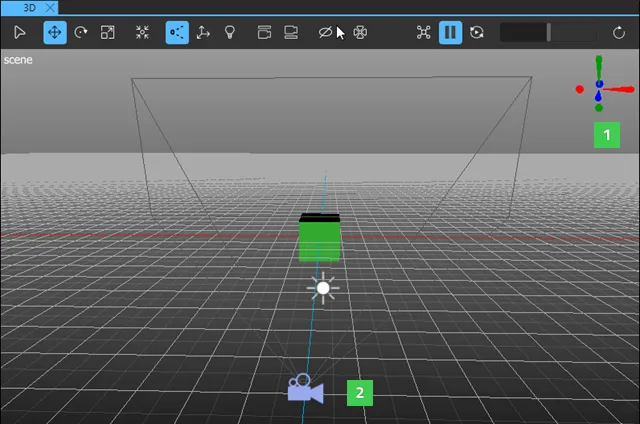Click the loop/restart playback icon

(x=477, y=32)
